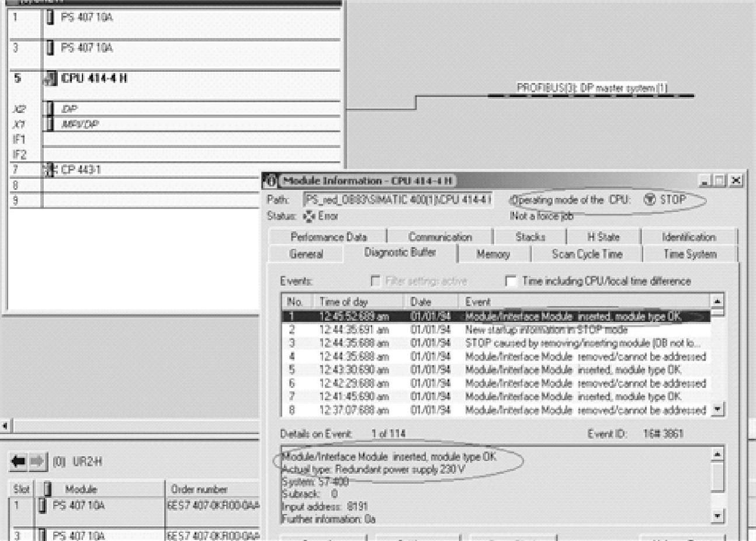Screen dimensions: 756x541
Task: Click the down arrow of the event details scrollbar
Action: point(718,516)
